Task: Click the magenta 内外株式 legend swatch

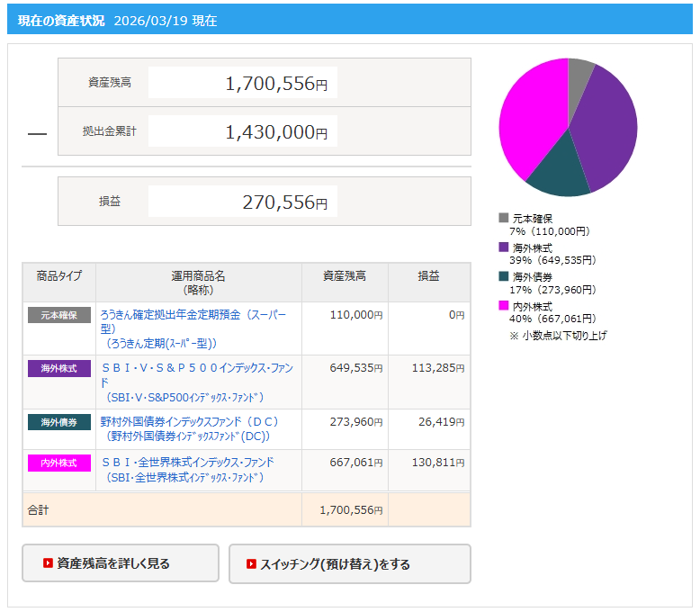Action: pos(504,305)
